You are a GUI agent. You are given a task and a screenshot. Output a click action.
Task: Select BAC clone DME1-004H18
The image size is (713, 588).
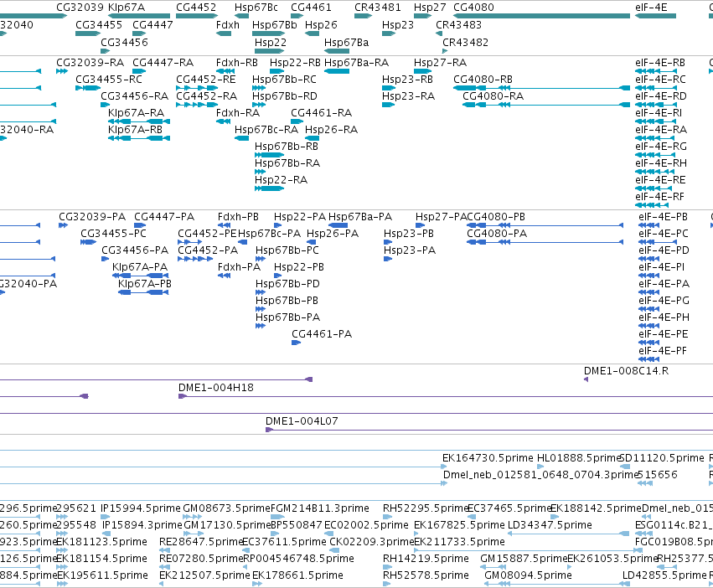(215, 388)
